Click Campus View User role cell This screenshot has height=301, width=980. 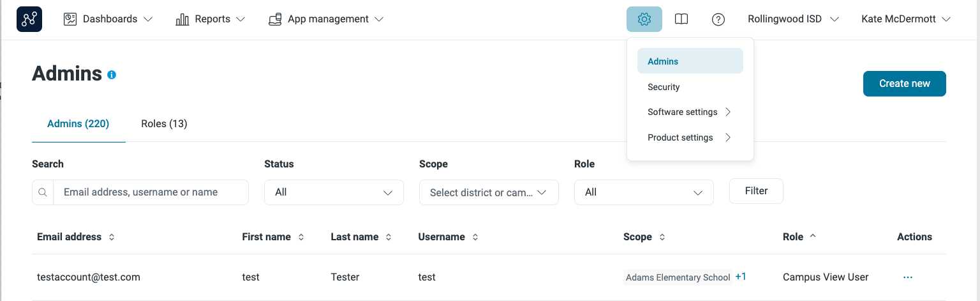tap(826, 277)
